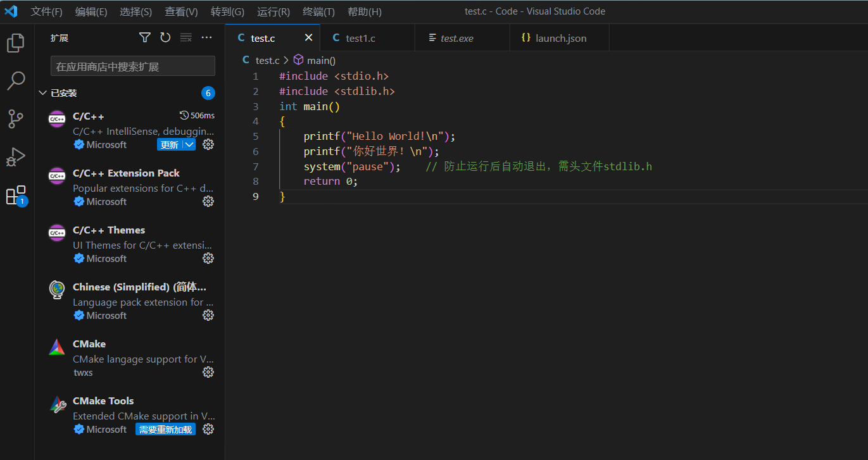Viewport: 868px width, 460px height.
Task: Click the 更新 button for C/C++
Action: 170,144
